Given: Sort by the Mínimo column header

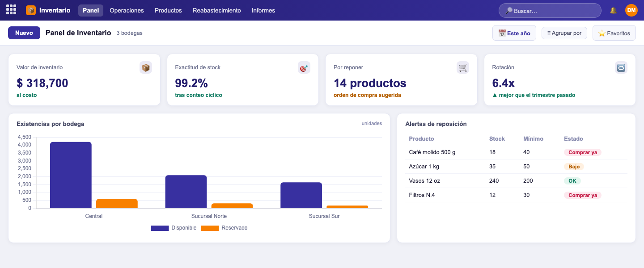Looking at the screenshot, I should (x=533, y=139).
